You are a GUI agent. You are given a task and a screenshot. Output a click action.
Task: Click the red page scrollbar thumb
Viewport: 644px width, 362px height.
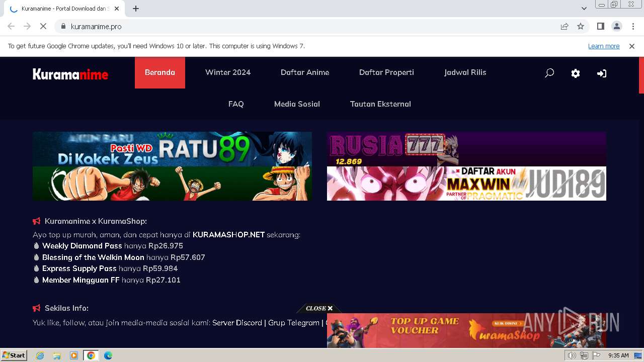pyautogui.click(x=641, y=75)
